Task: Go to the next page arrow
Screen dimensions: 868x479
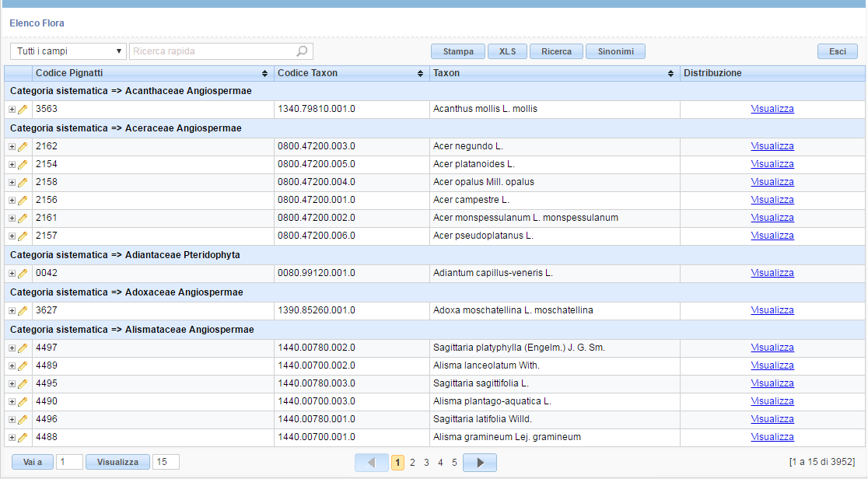Action: click(x=480, y=463)
